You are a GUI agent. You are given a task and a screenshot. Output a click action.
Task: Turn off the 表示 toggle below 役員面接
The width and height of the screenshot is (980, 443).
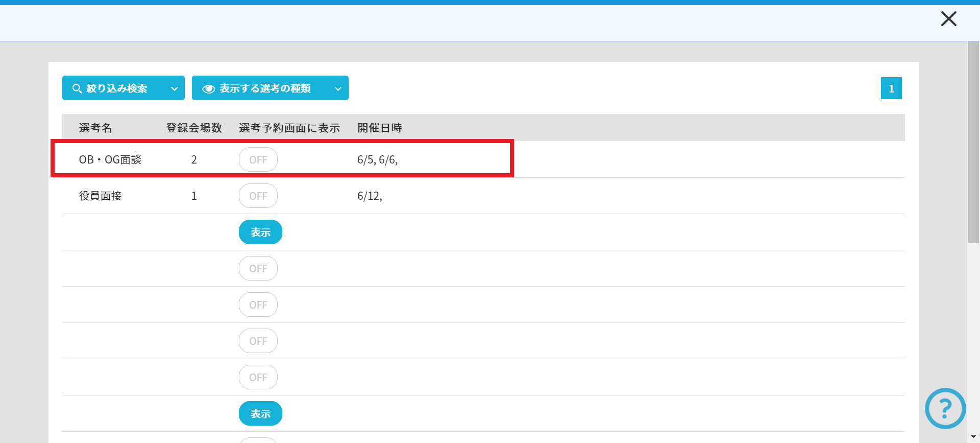point(260,232)
